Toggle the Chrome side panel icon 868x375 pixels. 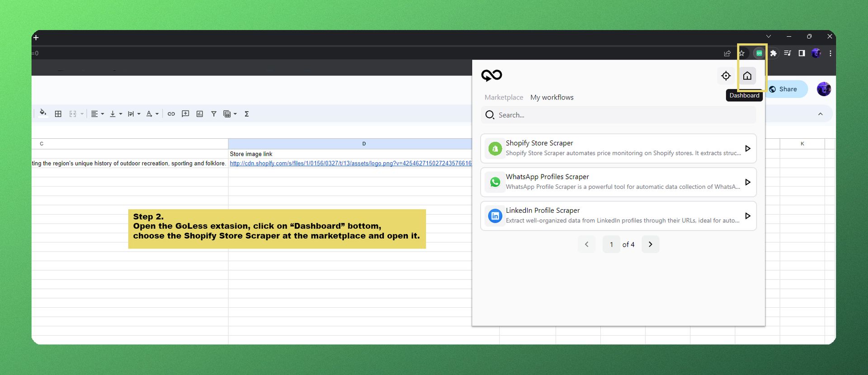802,53
